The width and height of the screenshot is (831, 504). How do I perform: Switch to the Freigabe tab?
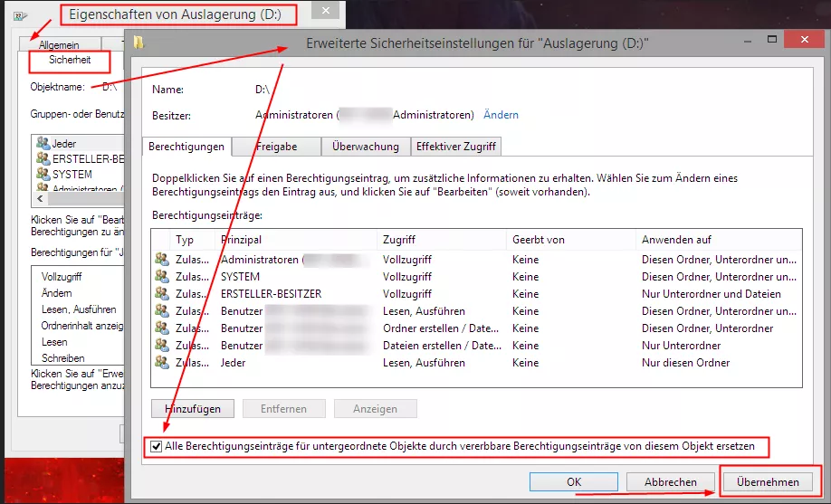(x=276, y=147)
